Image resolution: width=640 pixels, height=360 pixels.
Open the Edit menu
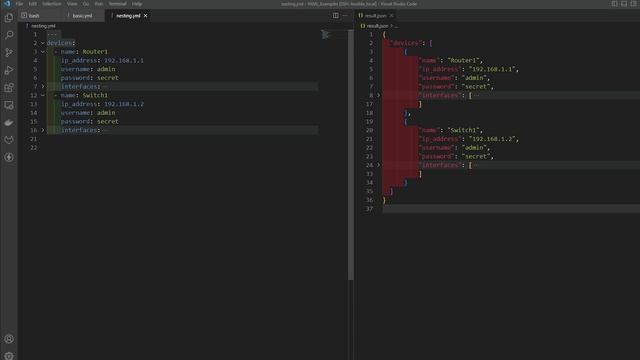pos(33,4)
